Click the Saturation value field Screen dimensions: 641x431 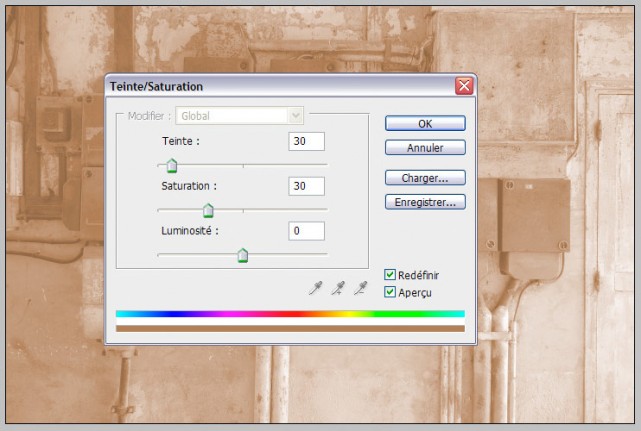pyautogui.click(x=307, y=186)
